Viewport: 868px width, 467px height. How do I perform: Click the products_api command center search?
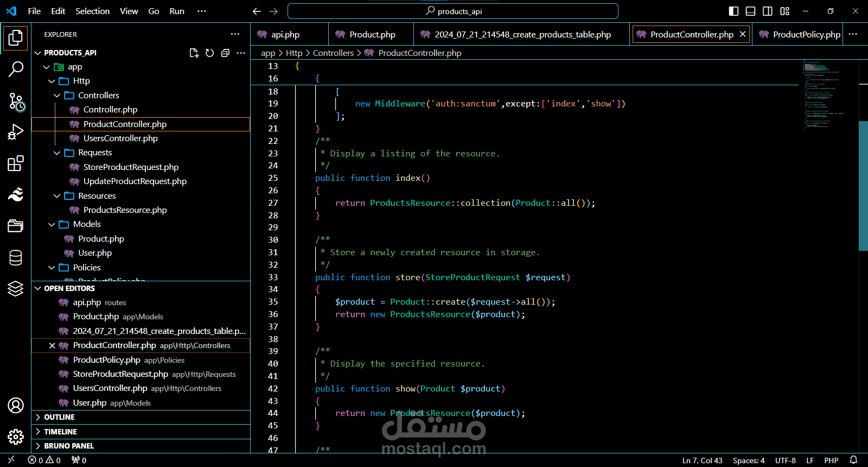pos(453,11)
